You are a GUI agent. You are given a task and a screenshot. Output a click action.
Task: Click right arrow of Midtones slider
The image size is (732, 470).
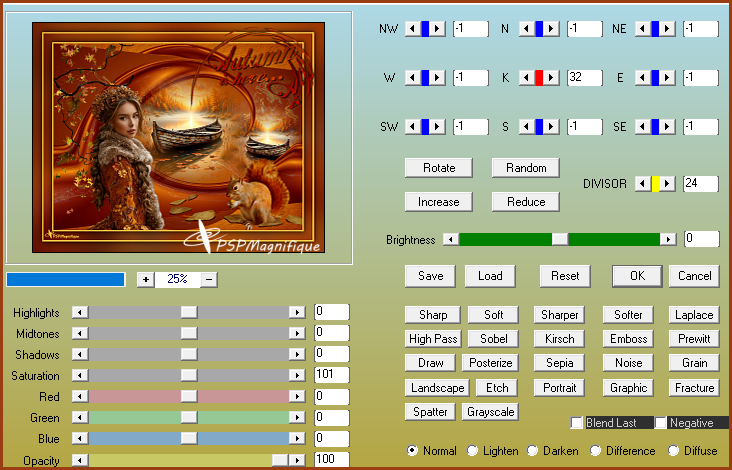point(297,333)
